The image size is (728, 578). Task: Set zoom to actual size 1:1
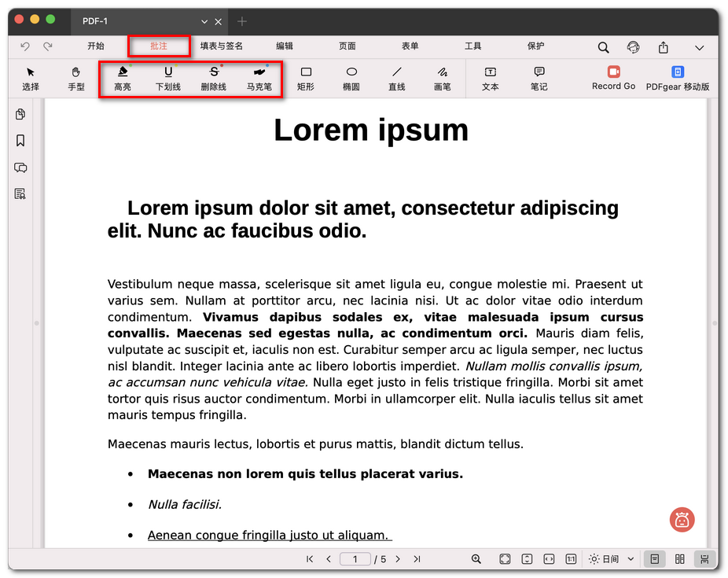click(x=571, y=559)
